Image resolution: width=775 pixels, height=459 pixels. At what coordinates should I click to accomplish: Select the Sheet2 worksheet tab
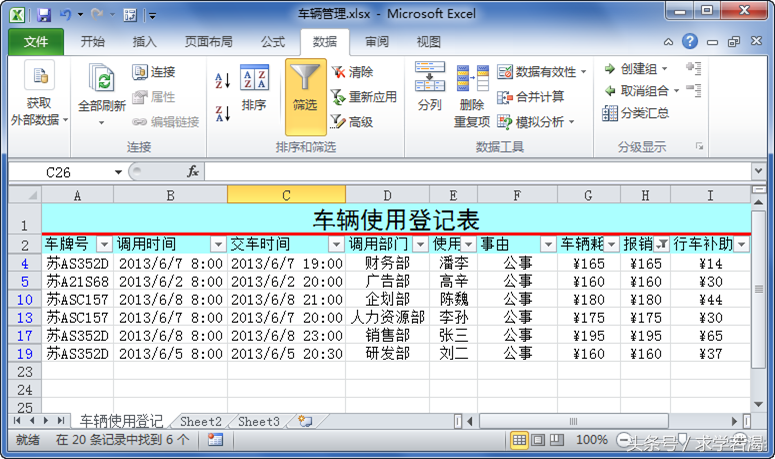click(x=201, y=421)
